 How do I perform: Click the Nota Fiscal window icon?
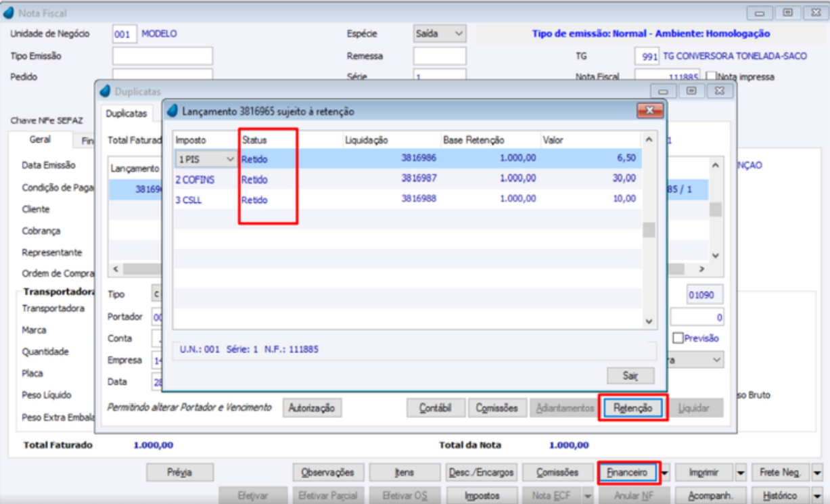(x=9, y=13)
